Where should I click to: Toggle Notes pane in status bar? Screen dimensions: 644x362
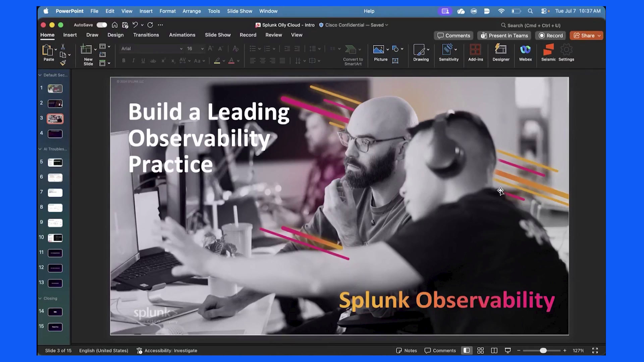[x=407, y=350]
